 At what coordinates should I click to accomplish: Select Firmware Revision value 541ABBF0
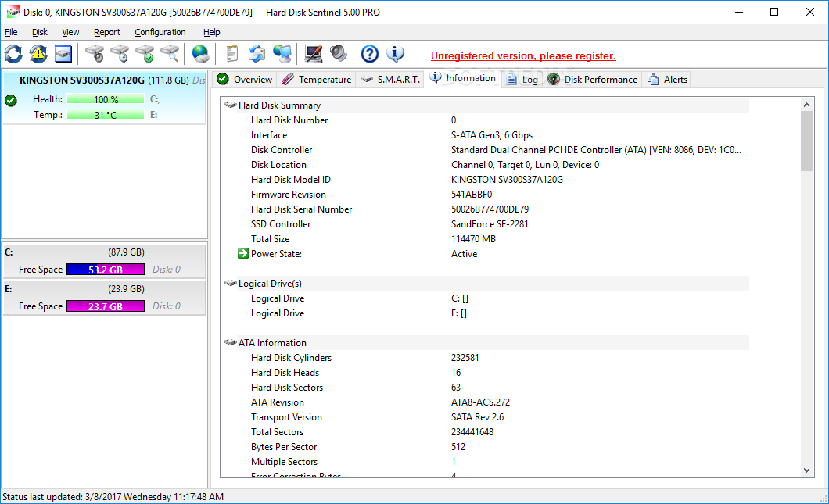(472, 195)
